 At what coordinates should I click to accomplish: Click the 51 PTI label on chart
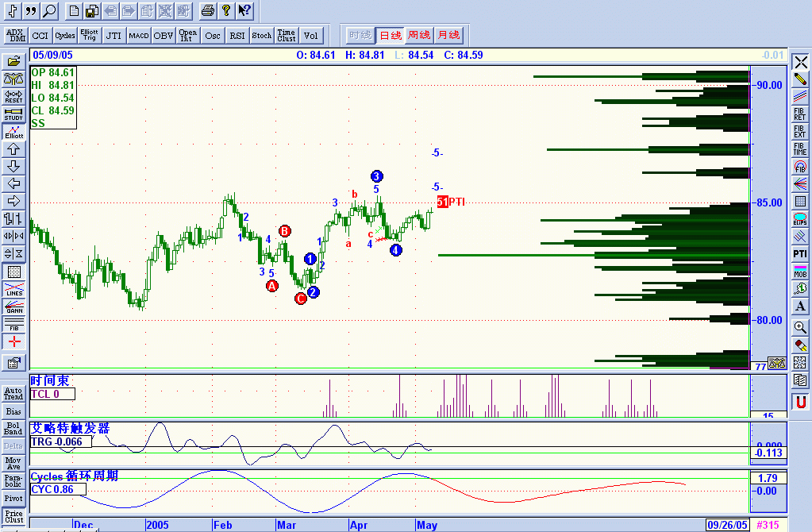[451, 202]
